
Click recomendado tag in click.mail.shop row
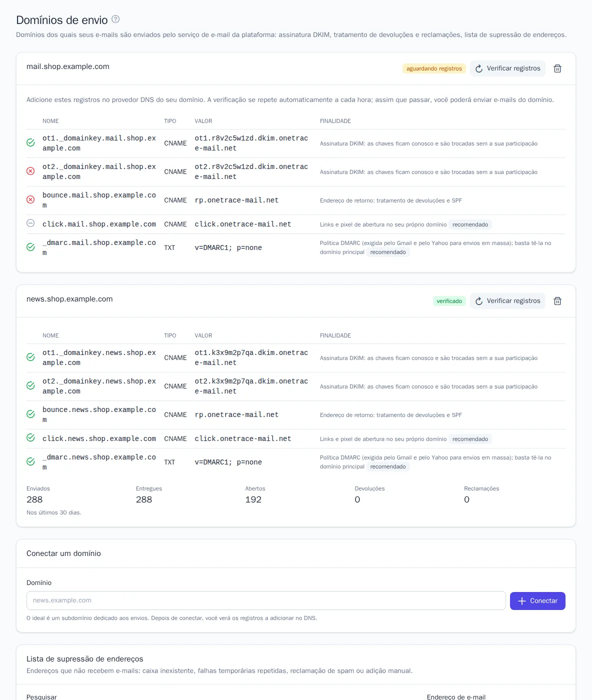[470, 224]
